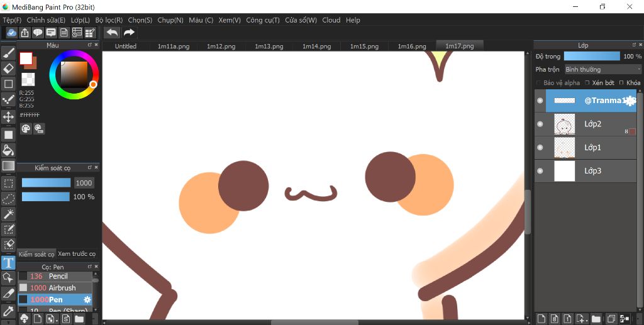644x325 pixels.
Task: Detach the Lớp panel window
Action: point(635,45)
